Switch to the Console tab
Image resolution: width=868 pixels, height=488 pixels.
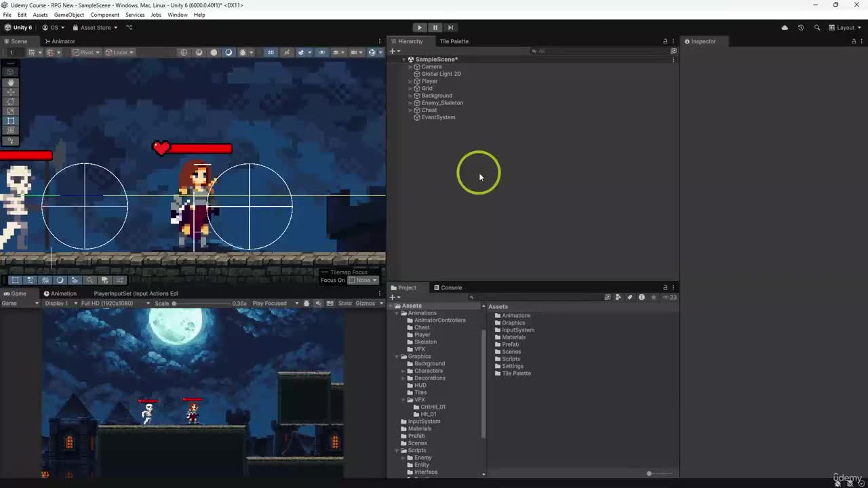[x=448, y=288]
